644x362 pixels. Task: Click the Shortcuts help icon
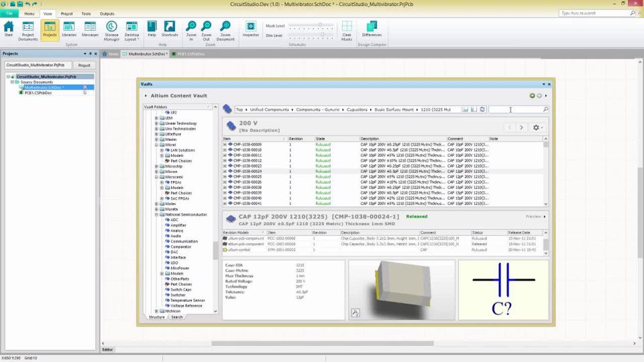170,29
